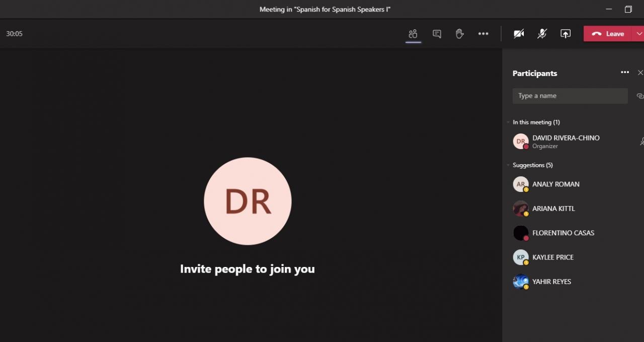Screen dimensions: 644x342
Task: Click the Participants panel heading
Action: tap(535, 73)
